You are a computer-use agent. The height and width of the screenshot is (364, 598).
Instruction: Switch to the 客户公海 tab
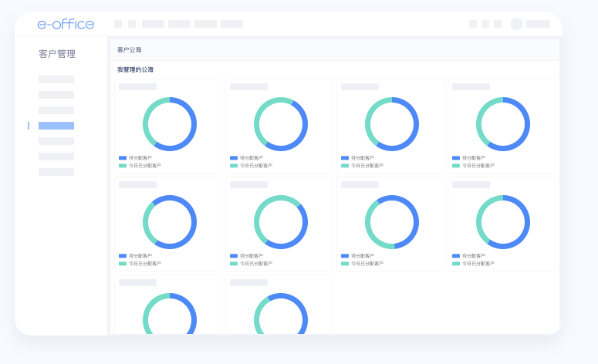(x=130, y=50)
